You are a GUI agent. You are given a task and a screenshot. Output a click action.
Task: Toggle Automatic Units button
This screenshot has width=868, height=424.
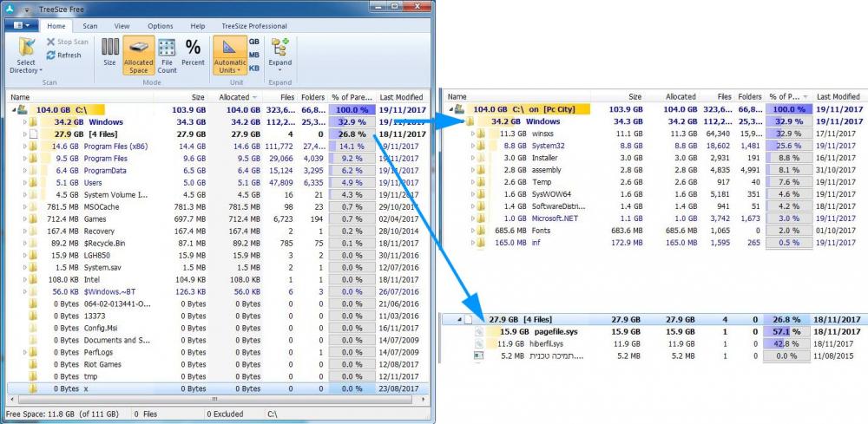229,51
